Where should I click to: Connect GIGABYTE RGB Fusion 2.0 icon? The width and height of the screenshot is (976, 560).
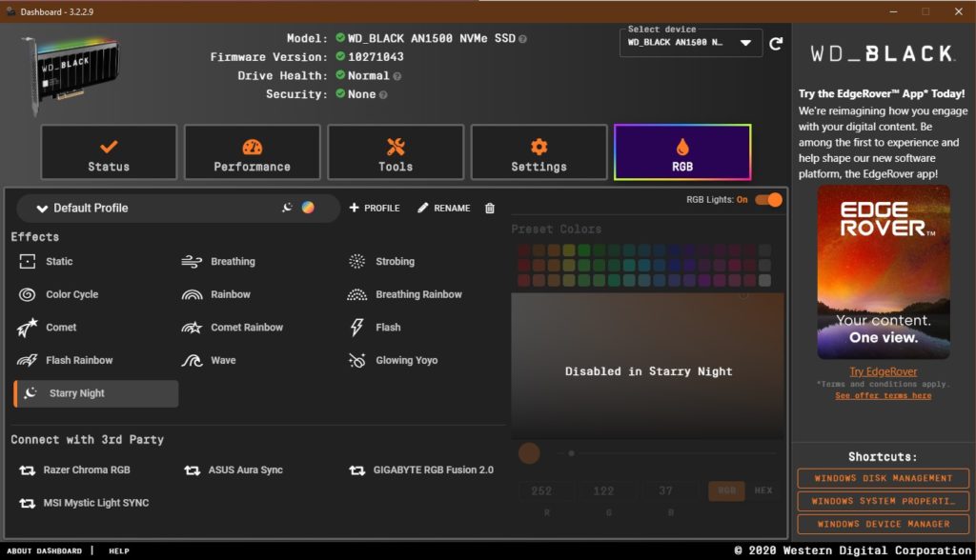point(356,470)
